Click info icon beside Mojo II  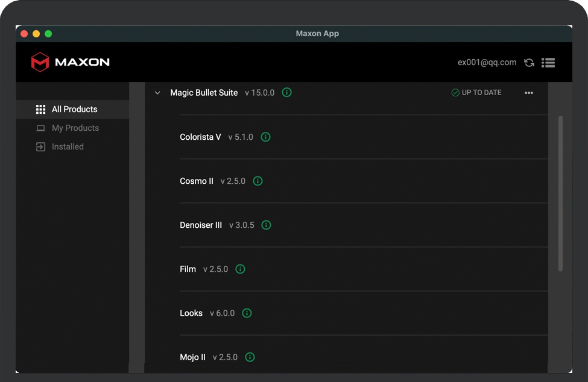point(250,357)
